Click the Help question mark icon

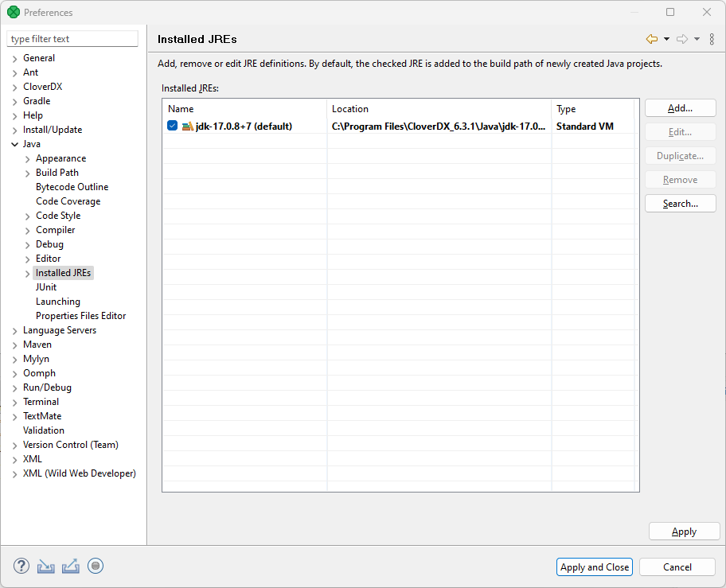pos(21,567)
